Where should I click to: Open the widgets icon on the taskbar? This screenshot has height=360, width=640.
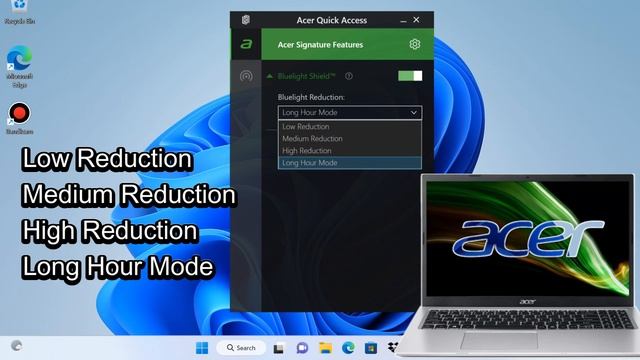[x=16, y=346]
